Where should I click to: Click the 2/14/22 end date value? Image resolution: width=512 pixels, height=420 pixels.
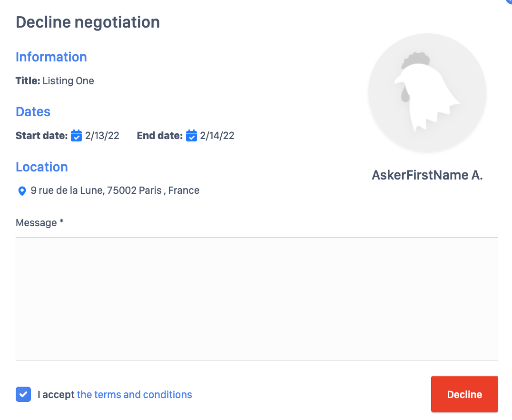tap(217, 136)
